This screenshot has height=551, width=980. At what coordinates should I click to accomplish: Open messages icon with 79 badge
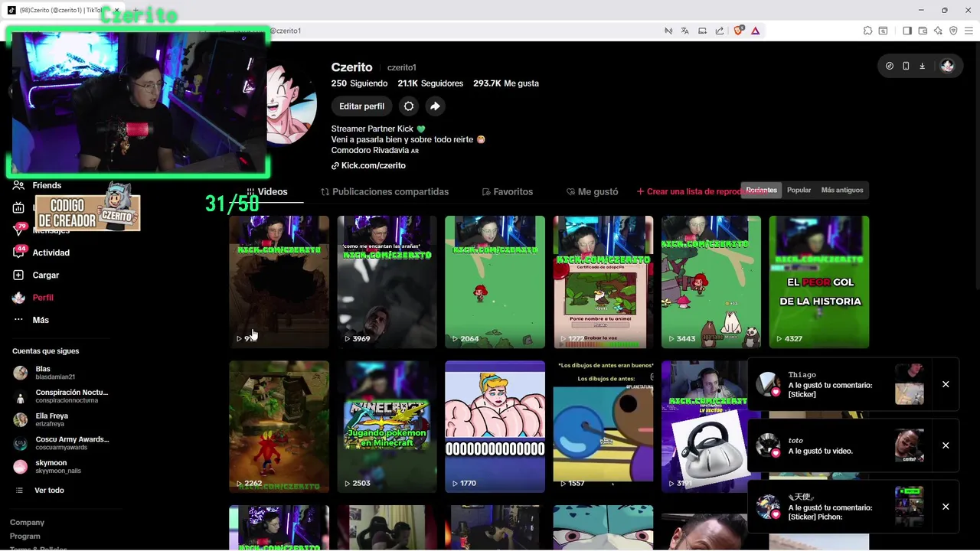pyautogui.click(x=18, y=230)
